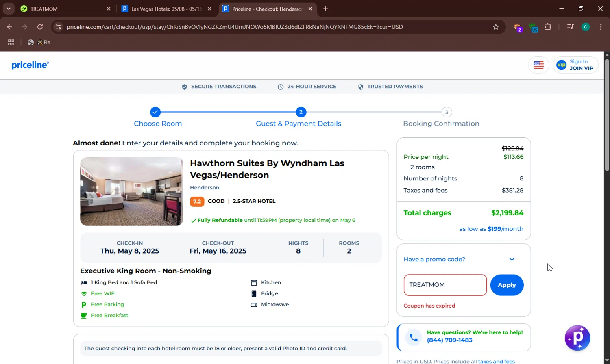Click the 7.2 rating badge

tap(197, 201)
